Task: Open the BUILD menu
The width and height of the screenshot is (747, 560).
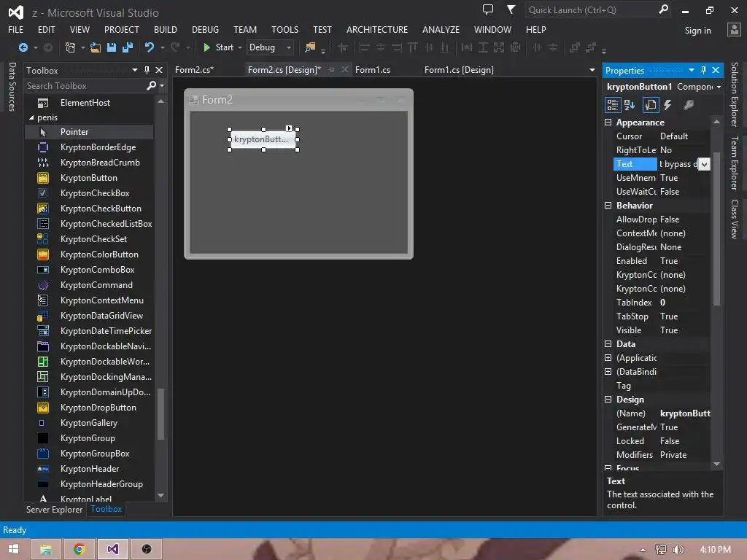Action: [166, 29]
